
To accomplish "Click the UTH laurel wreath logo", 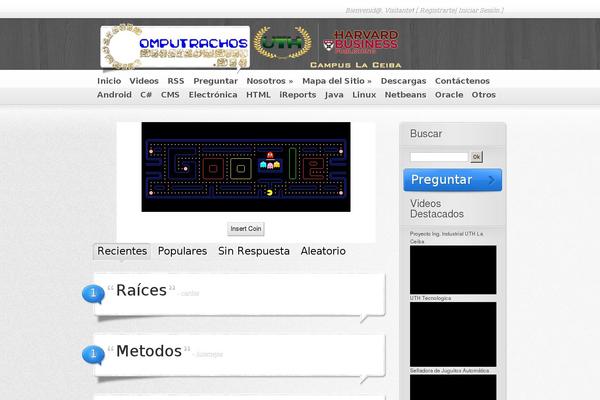I will 282,43.
